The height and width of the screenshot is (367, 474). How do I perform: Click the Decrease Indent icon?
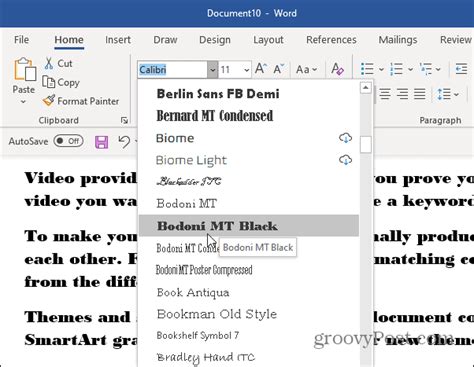[461, 69]
